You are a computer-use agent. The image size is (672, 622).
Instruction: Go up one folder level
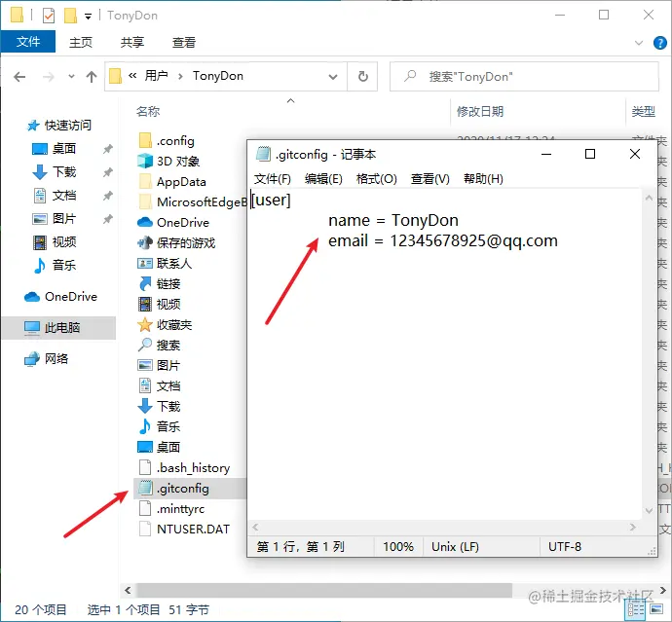coord(91,77)
